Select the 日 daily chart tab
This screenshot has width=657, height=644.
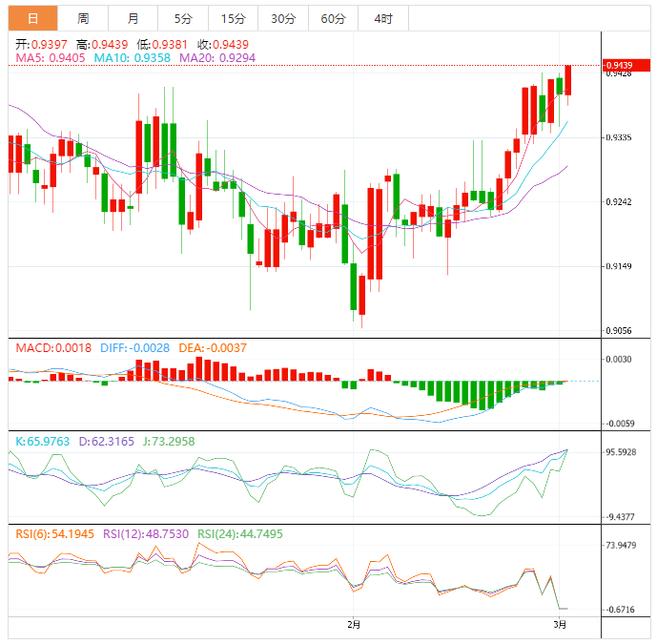tap(32, 18)
